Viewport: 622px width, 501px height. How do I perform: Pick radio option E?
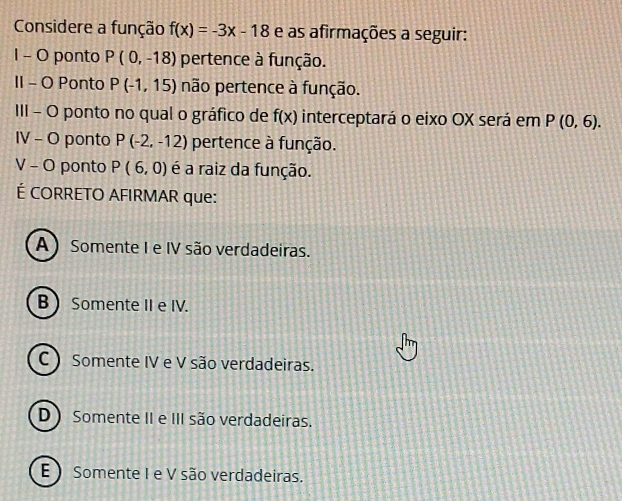pos(45,471)
